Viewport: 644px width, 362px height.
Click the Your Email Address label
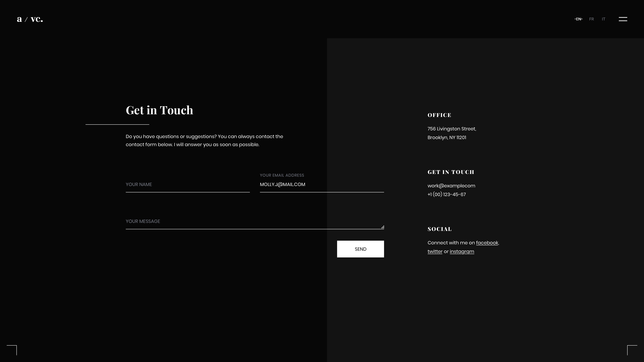click(282, 175)
